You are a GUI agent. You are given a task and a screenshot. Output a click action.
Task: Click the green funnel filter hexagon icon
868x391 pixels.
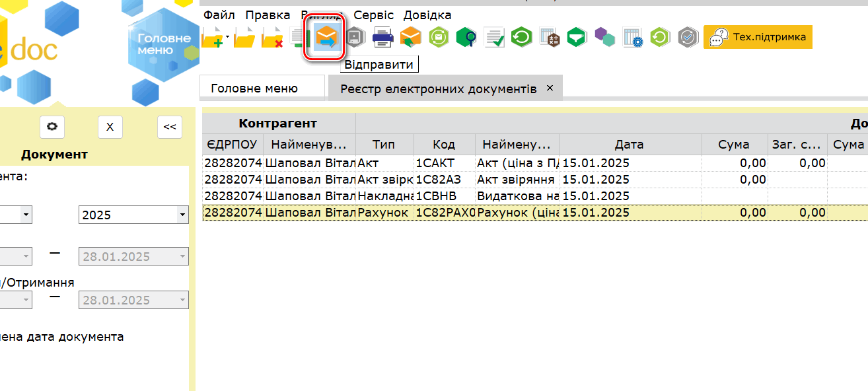pyautogui.click(x=577, y=38)
